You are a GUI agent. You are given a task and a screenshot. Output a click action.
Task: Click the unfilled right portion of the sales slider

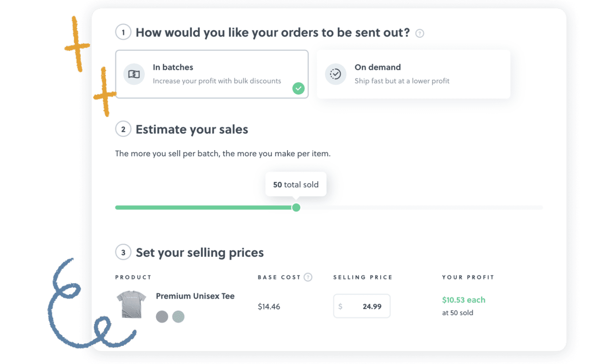pyautogui.click(x=420, y=207)
